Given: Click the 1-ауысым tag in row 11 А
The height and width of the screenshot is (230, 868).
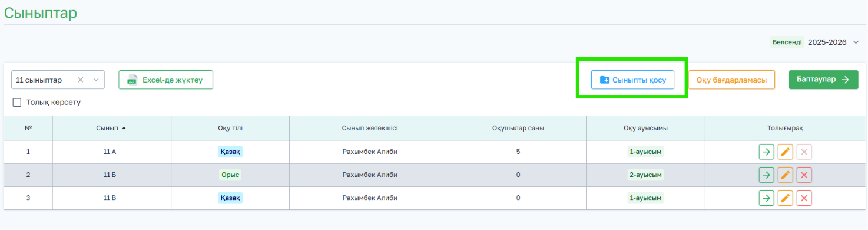Looking at the screenshot, I should [x=645, y=152].
